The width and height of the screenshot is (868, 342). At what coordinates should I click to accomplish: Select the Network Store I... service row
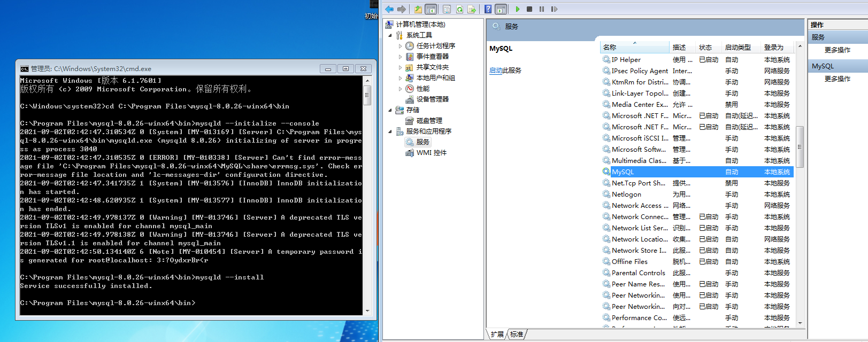coord(697,251)
